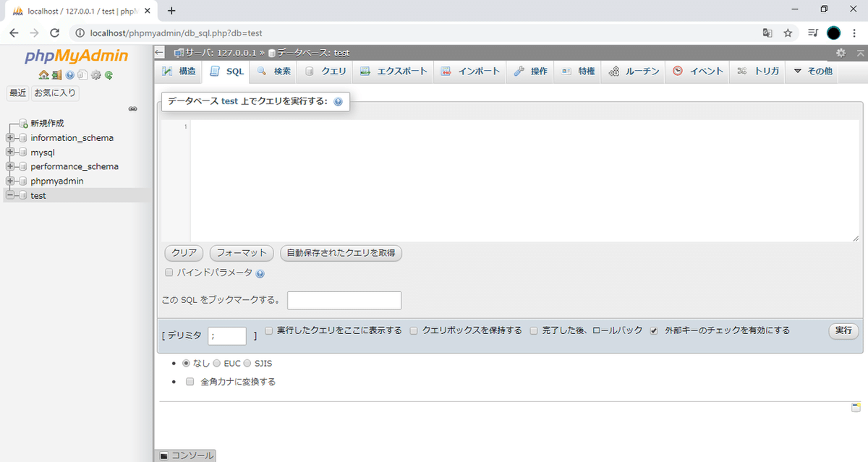Click help icon next to バインドパラメータ
Screen dimensions: 868x462
(260, 273)
